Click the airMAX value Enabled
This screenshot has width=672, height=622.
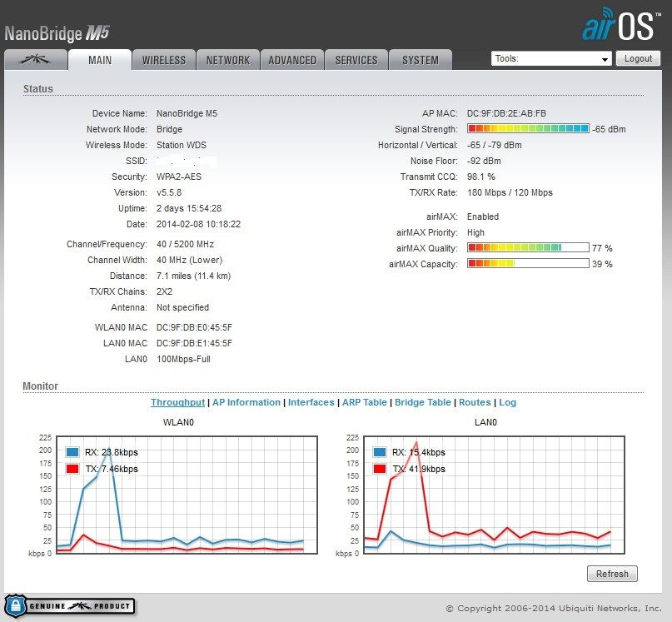point(483,216)
